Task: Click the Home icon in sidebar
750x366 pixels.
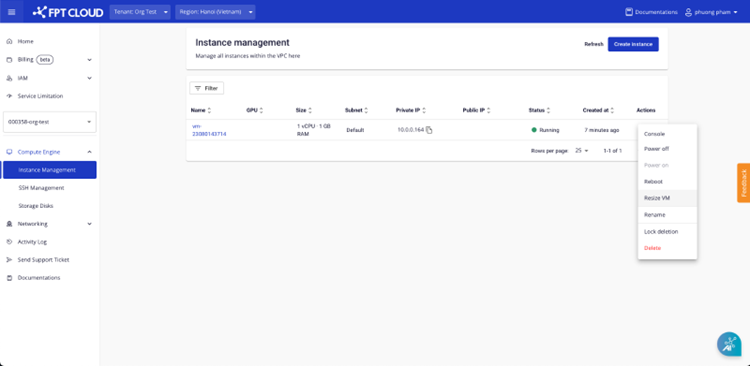Action: tap(9, 42)
